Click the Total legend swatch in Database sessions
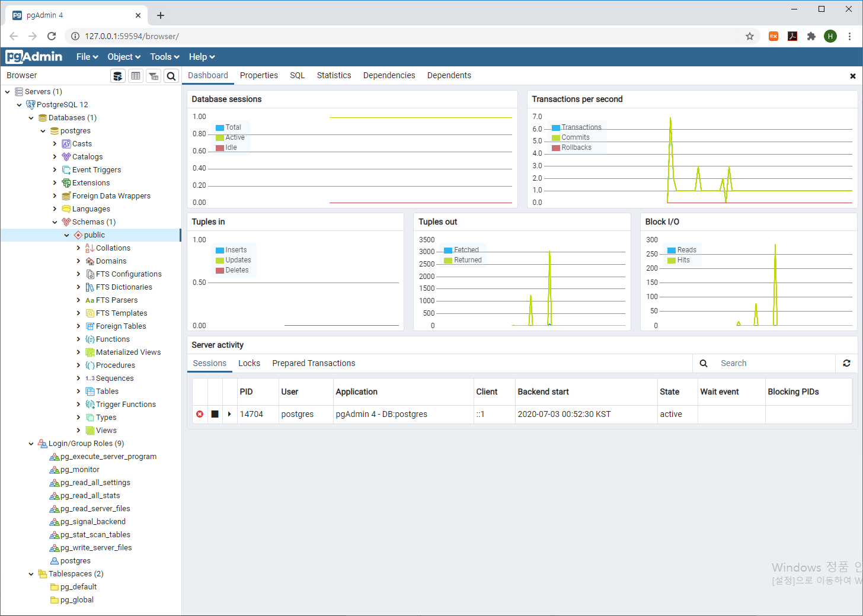The width and height of the screenshot is (863, 616). pyautogui.click(x=220, y=127)
